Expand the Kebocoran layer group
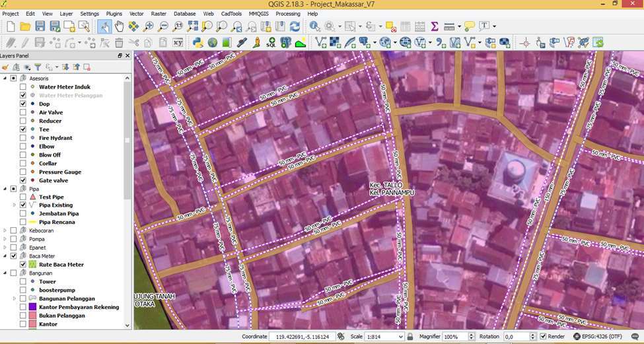The image size is (644, 344). pos(5,230)
